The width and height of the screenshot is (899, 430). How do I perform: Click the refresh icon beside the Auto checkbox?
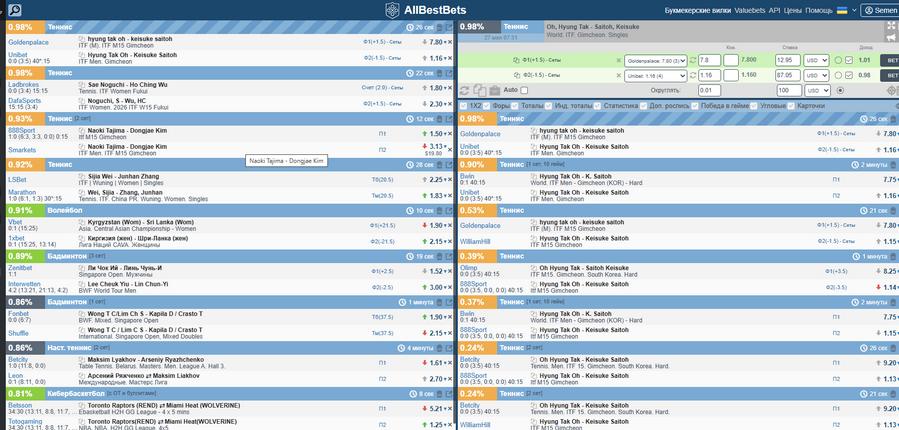pyautogui.click(x=465, y=91)
